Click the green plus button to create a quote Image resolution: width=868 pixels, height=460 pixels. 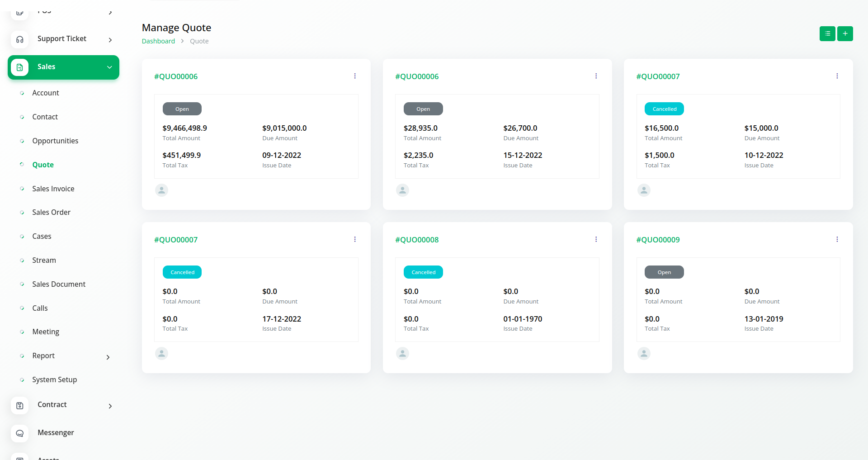(x=844, y=33)
